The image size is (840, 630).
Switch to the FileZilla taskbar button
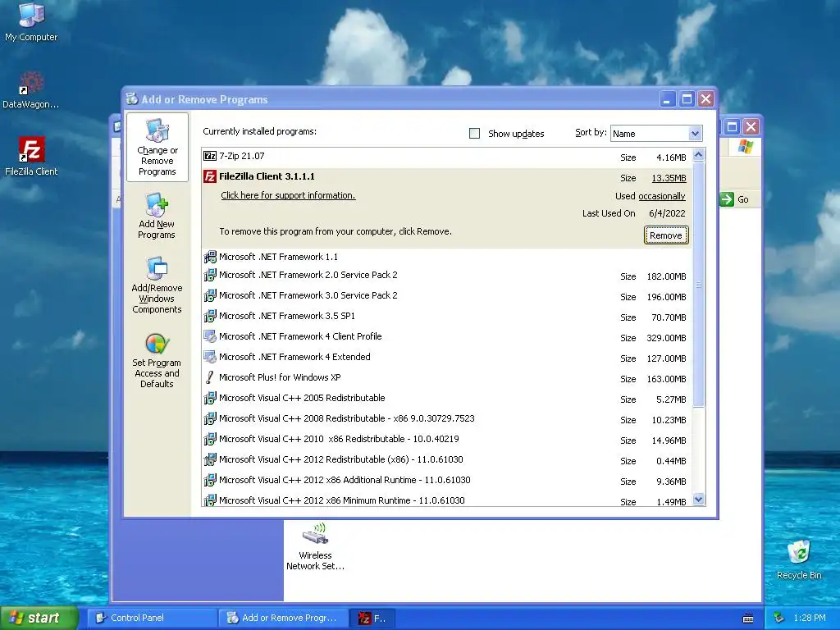[373, 619]
